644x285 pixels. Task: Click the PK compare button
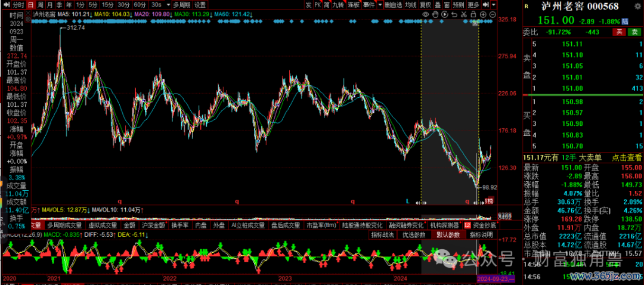317,5
